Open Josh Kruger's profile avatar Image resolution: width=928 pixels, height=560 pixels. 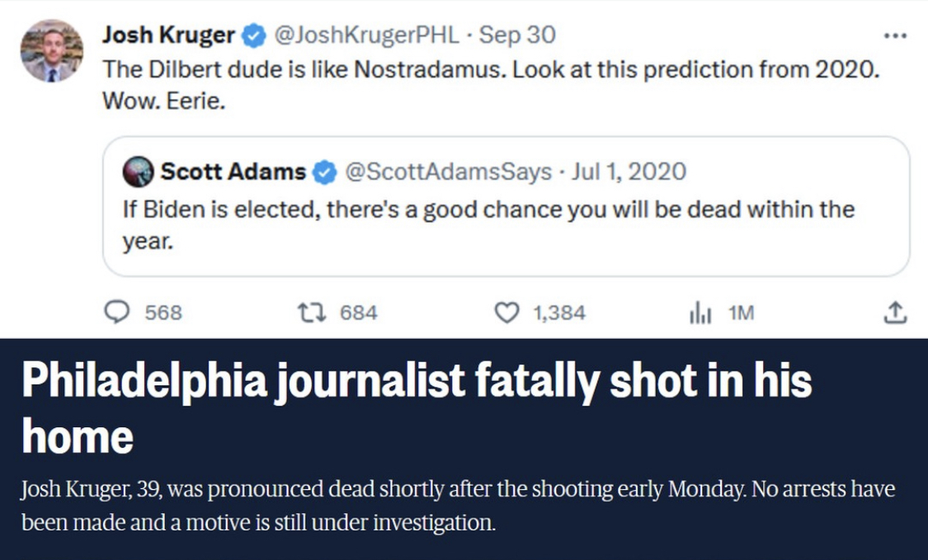tap(51, 51)
